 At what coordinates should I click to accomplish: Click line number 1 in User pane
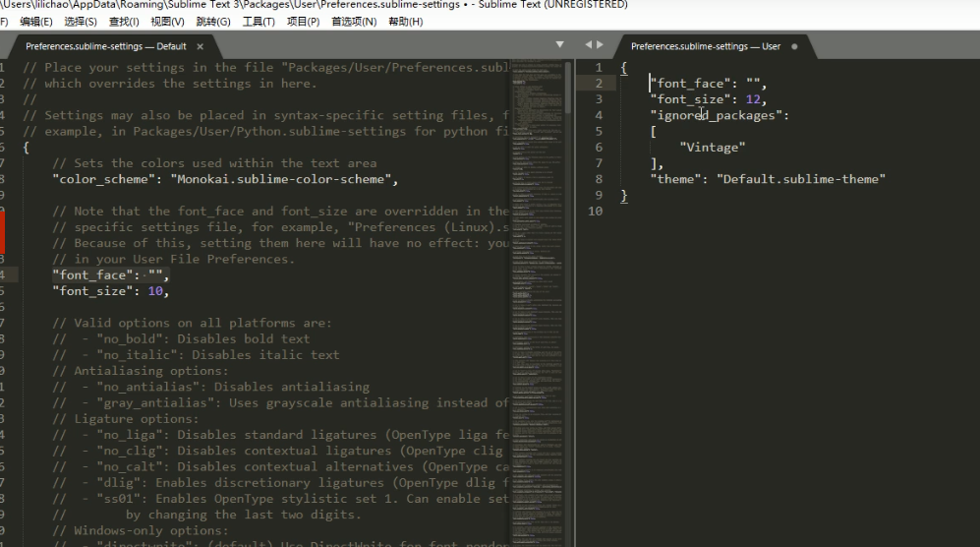(x=599, y=68)
